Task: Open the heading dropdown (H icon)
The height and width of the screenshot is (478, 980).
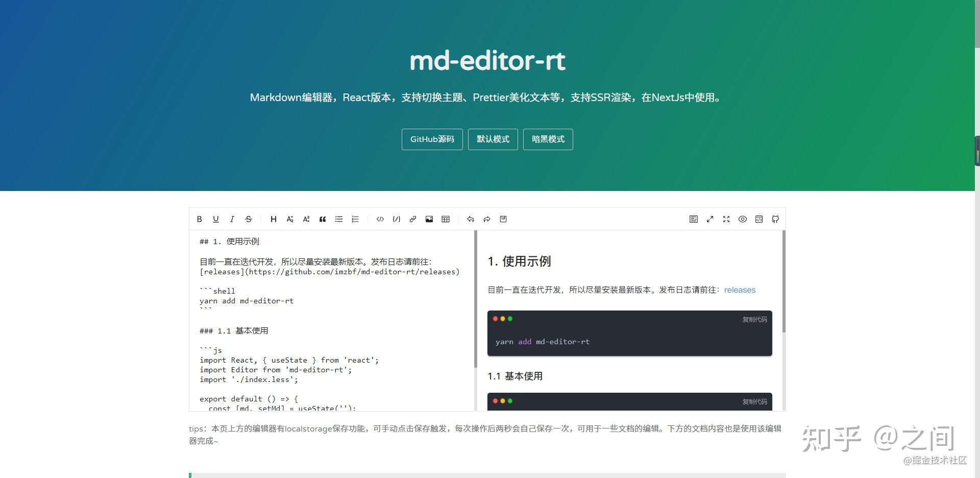Action: point(274,219)
